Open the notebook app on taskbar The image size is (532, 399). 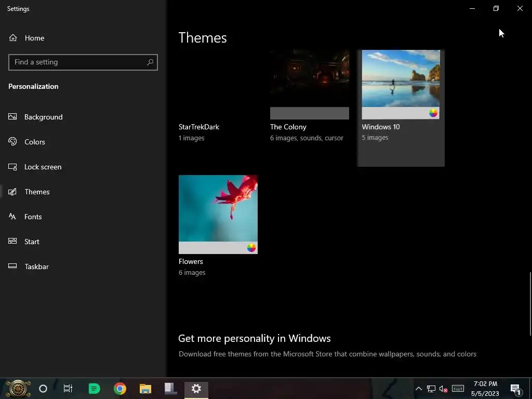[170, 389]
